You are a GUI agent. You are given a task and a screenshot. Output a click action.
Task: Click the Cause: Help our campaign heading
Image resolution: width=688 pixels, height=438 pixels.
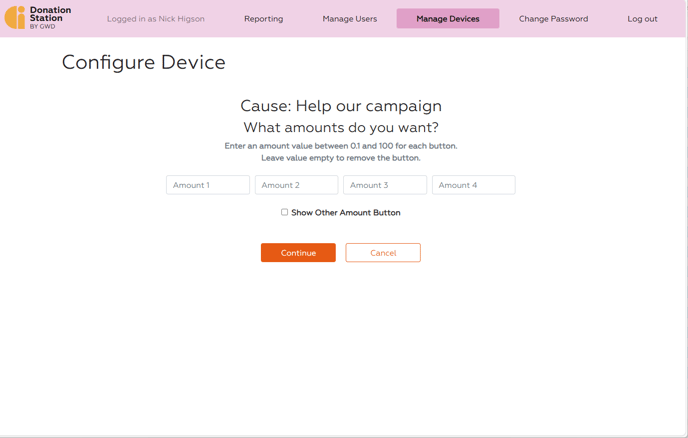[341, 106]
